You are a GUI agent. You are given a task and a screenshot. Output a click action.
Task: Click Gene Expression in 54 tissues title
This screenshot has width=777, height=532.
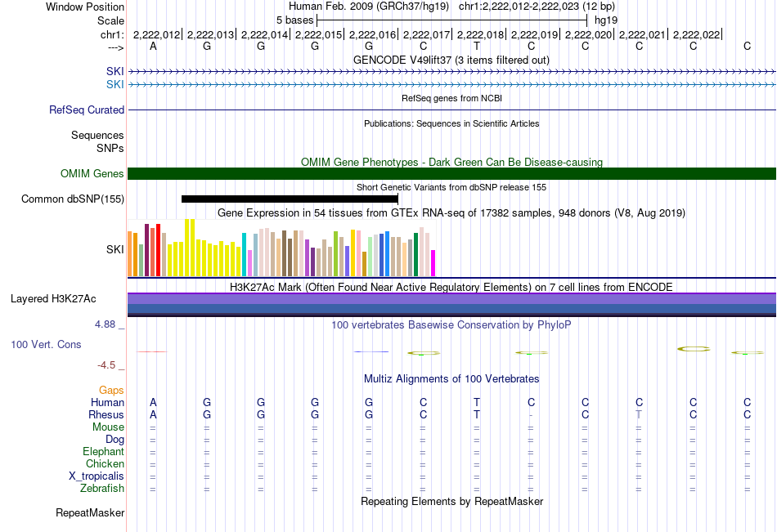point(451,213)
